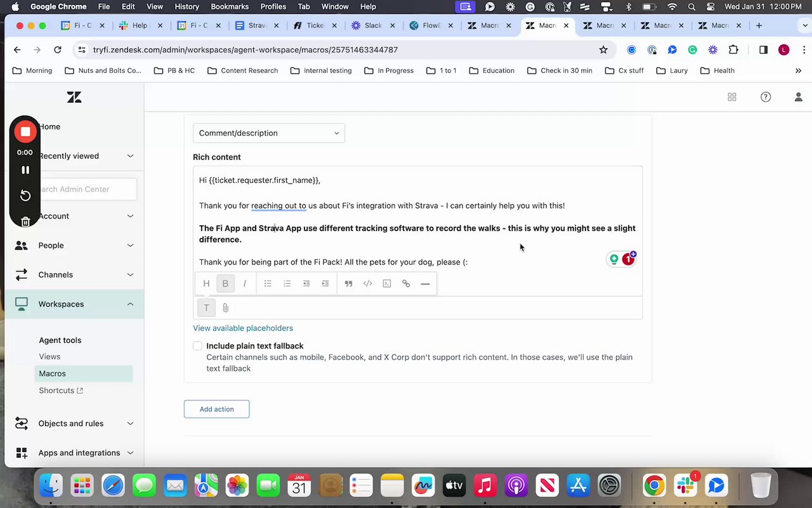Toggle italic formatting in editor toolbar

click(244, 284)
